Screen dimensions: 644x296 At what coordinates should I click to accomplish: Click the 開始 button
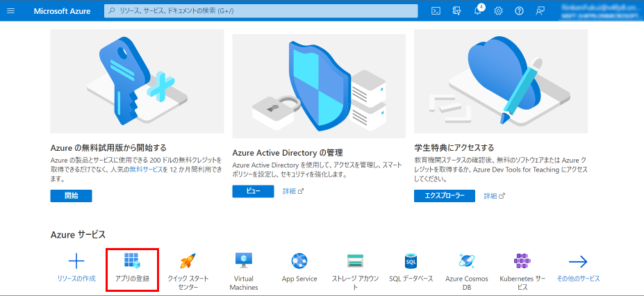(x=71, y=196)
